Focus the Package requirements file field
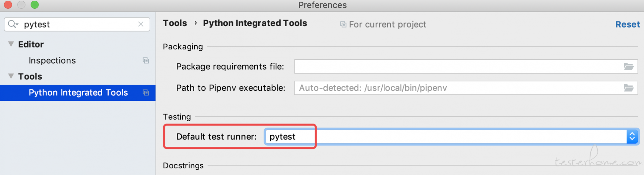Image resolution: width=644 pixels, height=175 pixels. coord(456,67)
